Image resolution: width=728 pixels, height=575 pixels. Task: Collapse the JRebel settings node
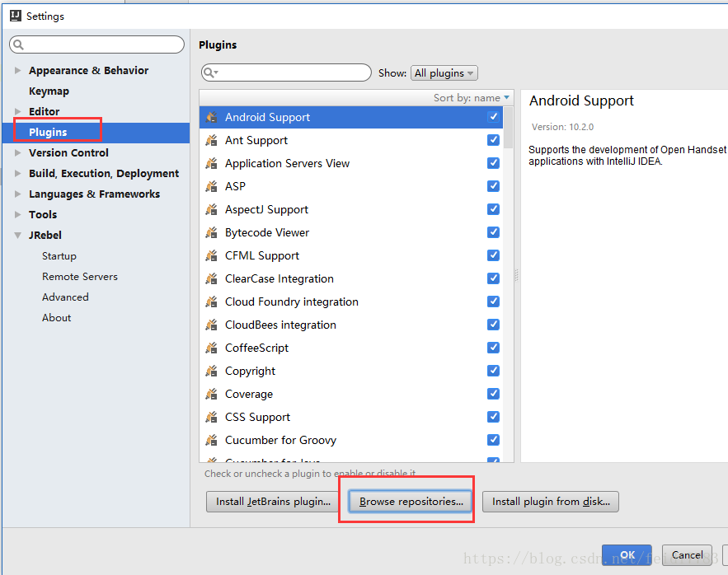tap(18, 236)
